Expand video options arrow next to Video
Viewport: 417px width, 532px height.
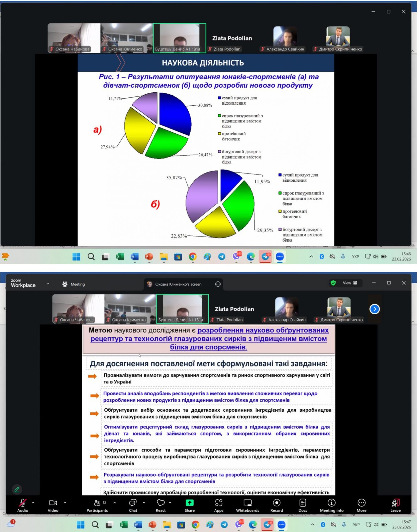pos(65,503)
